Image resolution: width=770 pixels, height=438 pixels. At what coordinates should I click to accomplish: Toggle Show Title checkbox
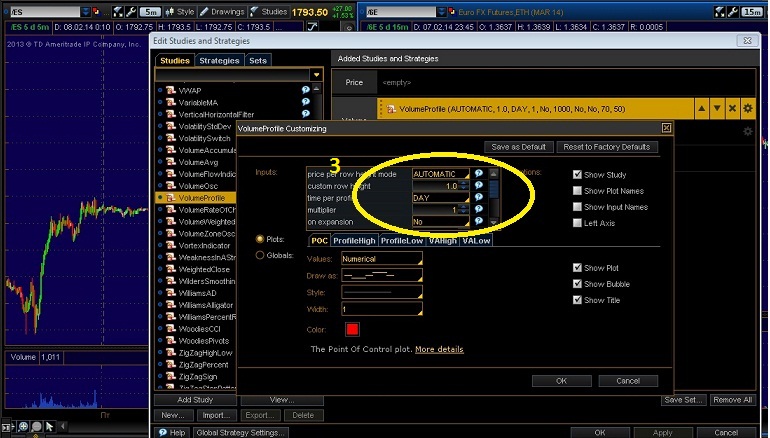click(x=578, y=300)
